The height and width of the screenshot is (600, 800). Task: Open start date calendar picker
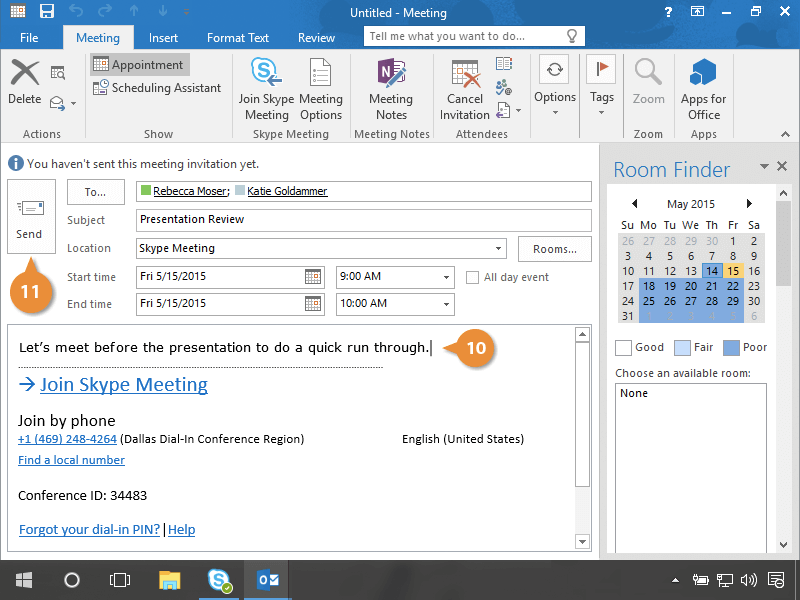point(313,277)
